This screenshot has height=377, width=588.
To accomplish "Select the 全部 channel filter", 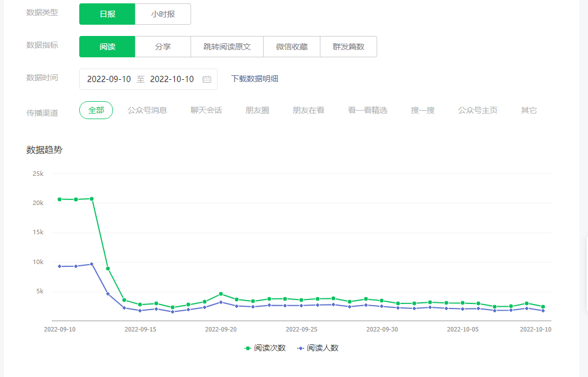I will tap(96, 110).
